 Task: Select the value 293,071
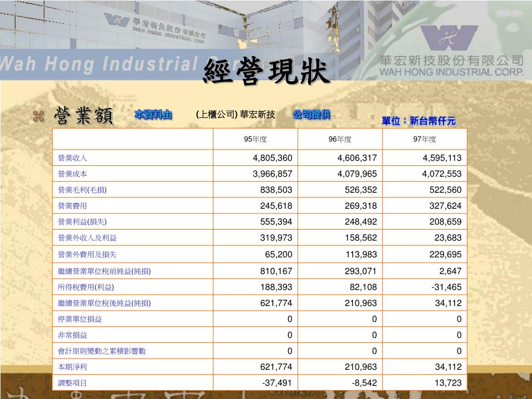(x=361, y=271)
